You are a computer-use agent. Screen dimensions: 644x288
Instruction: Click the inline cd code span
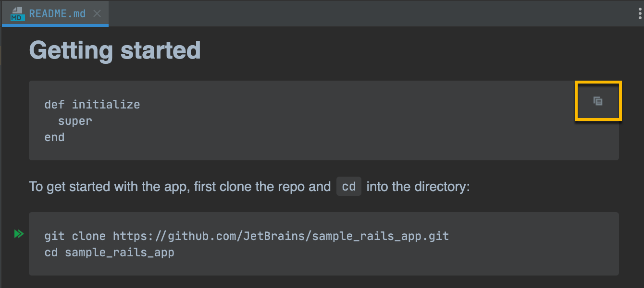pos(348,186)
